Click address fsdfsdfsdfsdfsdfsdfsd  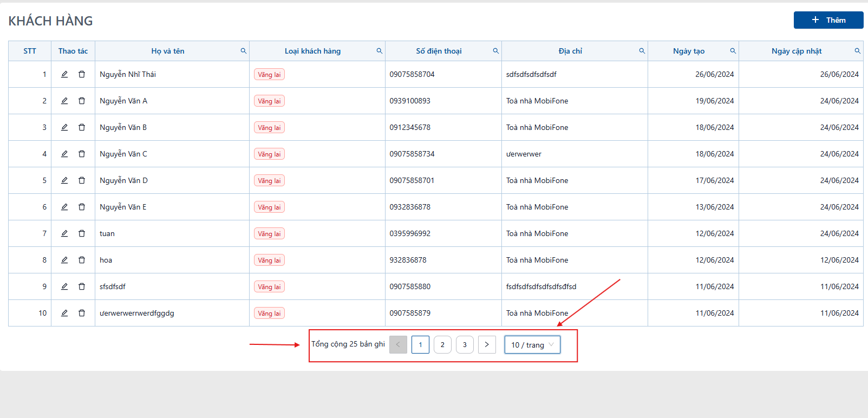541,286
